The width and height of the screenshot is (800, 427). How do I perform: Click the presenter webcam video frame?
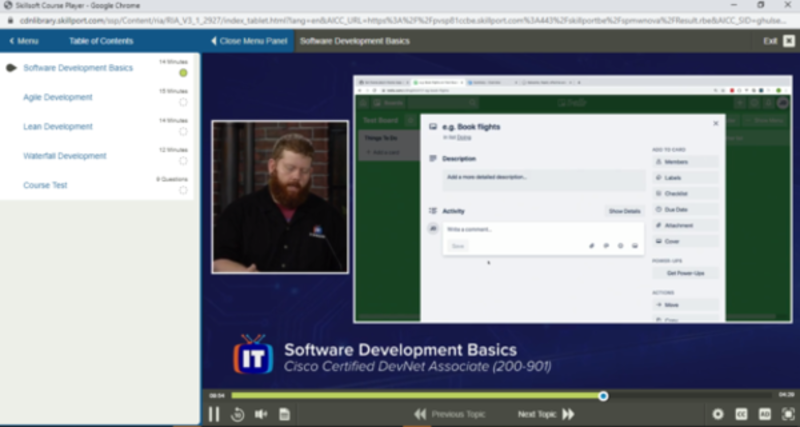click(x=280, y=197)
